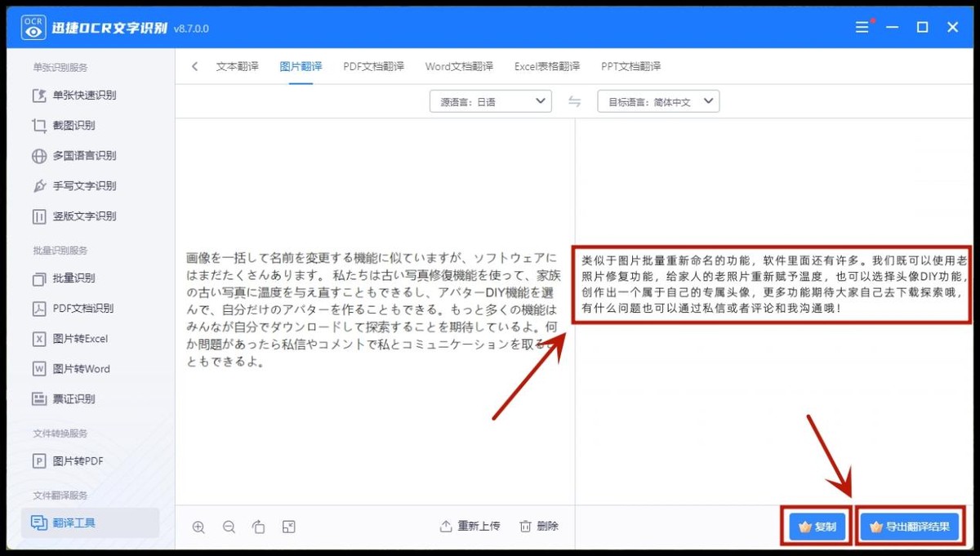Open 票证识别 ticket recognition
The image size is (980, 556).
click(73, 398)
